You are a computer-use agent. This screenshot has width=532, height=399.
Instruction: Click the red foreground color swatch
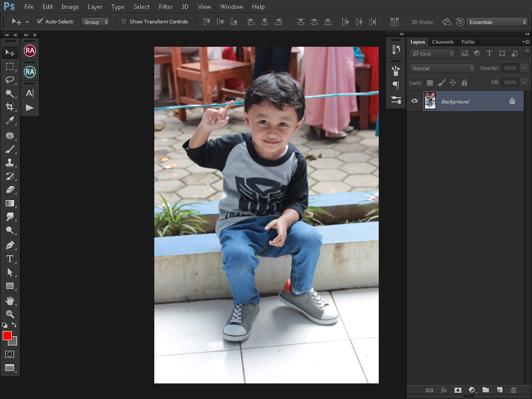[x=7, y=336]
